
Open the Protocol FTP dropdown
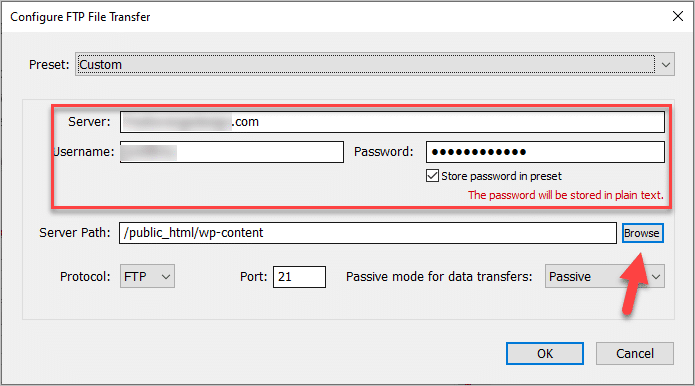147,277
